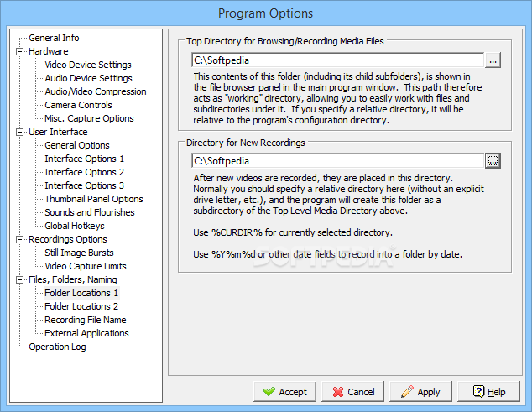The width and height of the screenshot is (532, 412).
Task: Select General Info in the options tree
Action: pyautogui.click(x=54, y=38)
